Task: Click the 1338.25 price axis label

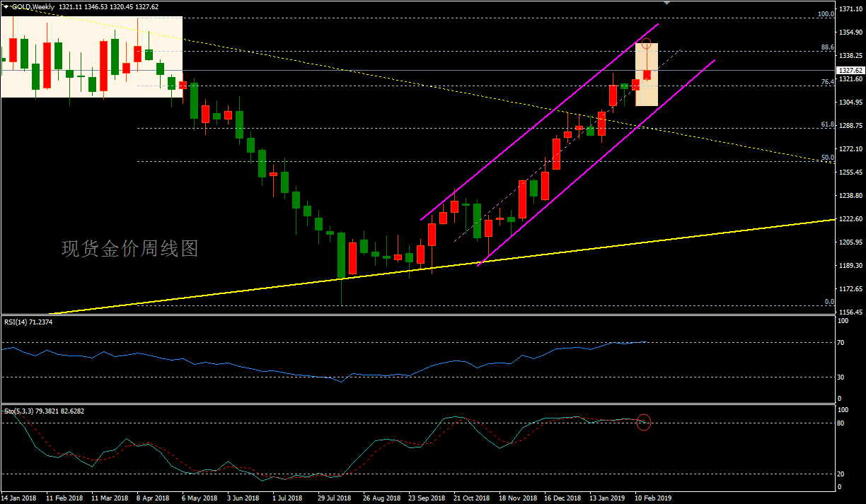Action: pyautogui.click(x=850, y=55)
